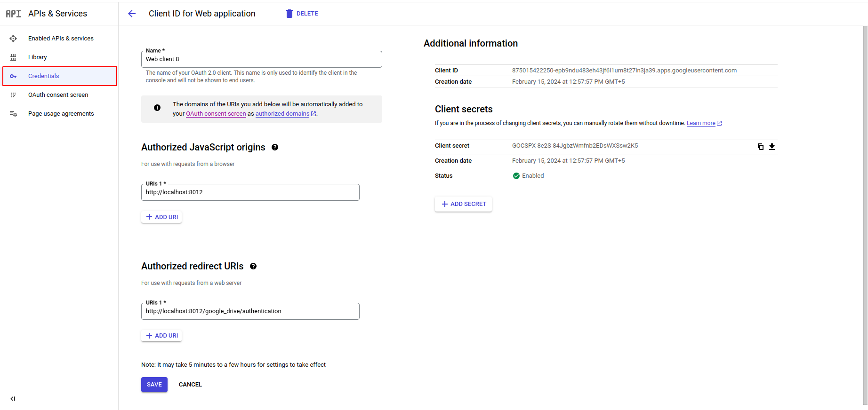Click the Client ID creation date value

[x=568, y=82]
